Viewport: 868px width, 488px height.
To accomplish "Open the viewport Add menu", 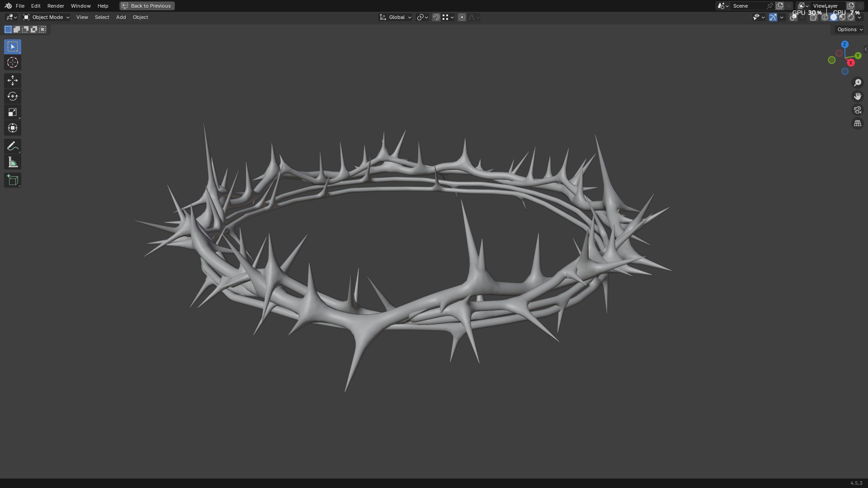I will point(121,17).
